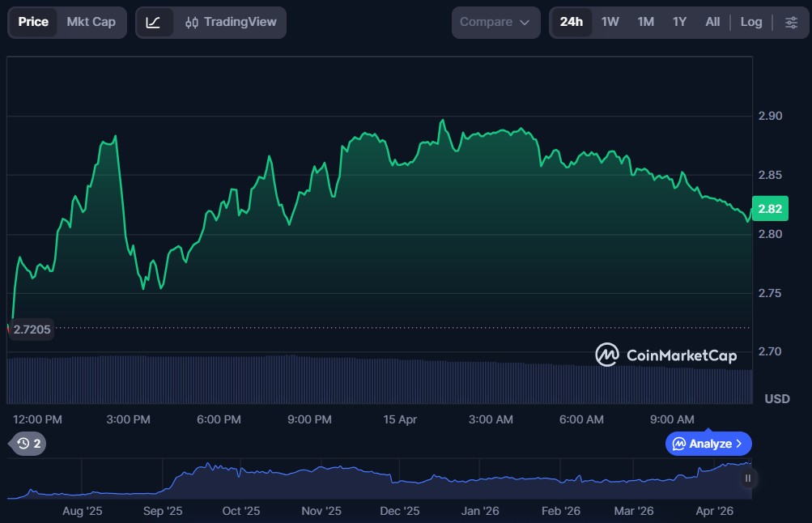Open the Mkt Cap tab
This screenshot has height=523, width=812.
click(91, 23)
